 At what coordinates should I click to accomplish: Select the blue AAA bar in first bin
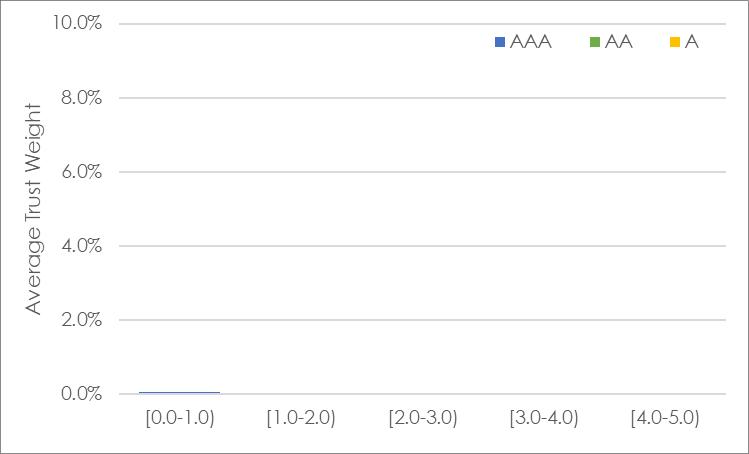pos(180,393)
